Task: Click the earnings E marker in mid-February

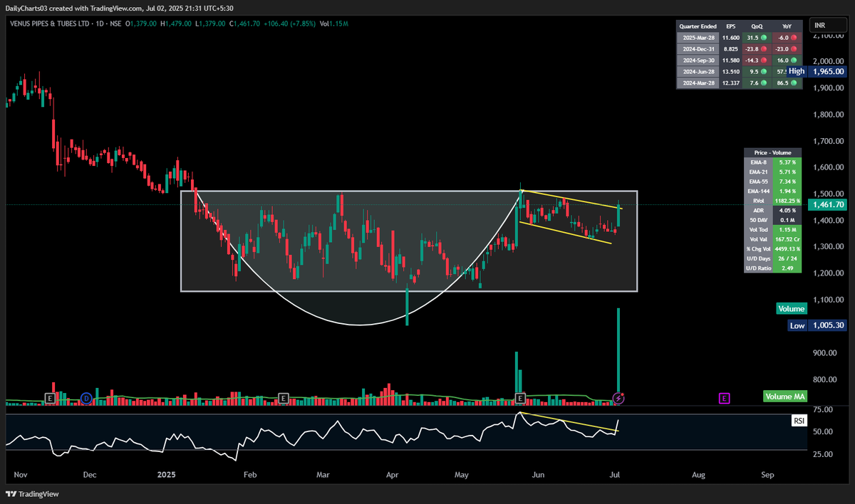Action: click(x=284, y=398)
